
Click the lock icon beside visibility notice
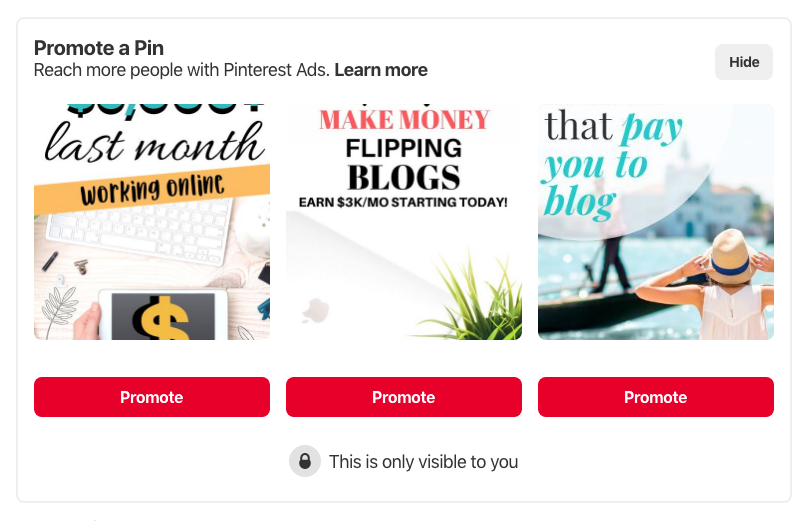pos(305,461)
